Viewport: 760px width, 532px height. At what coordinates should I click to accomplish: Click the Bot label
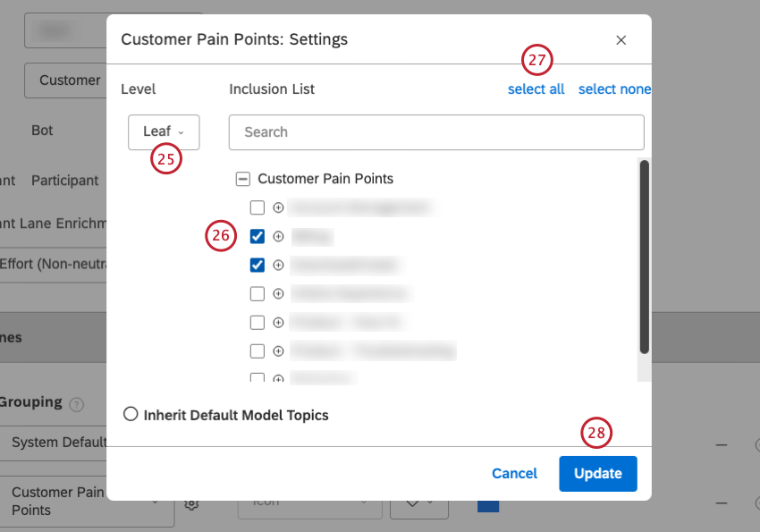click(41, 130)
